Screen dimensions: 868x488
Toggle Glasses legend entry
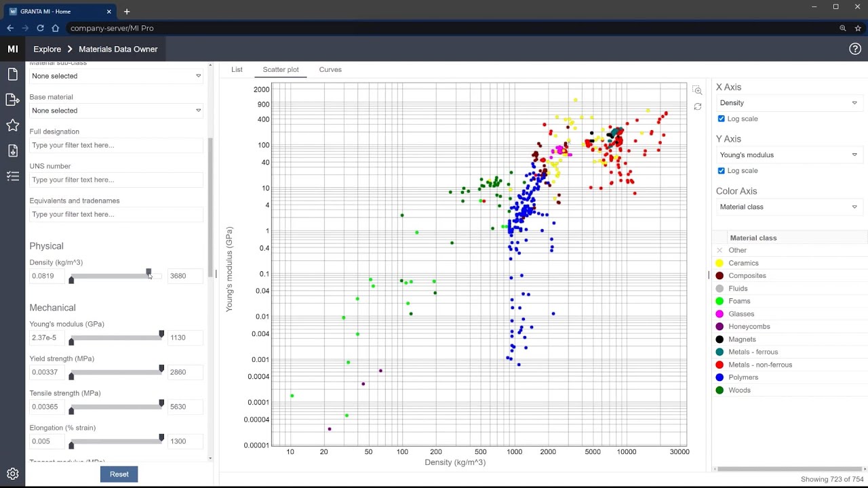click(741, 314)
